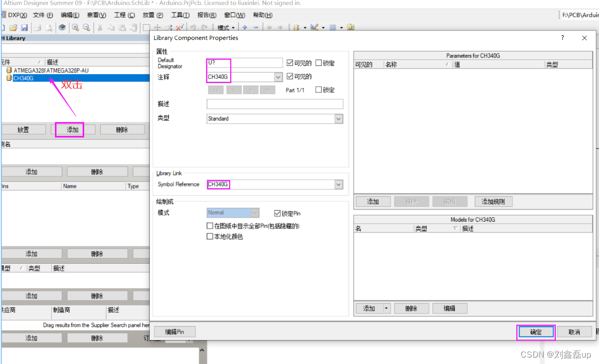Open the 工具 (T) menu
Viewport: 599px width, 364px height.
click(180, 15)
